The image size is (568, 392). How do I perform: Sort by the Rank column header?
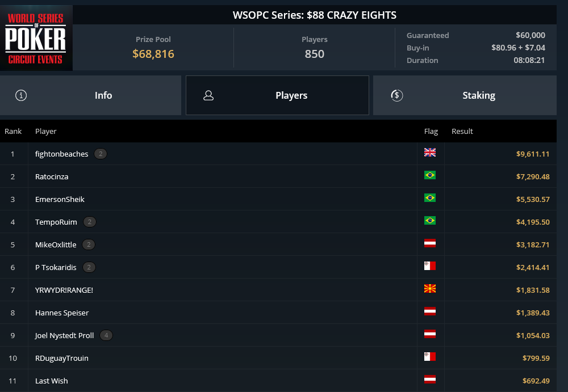point(13,132)
